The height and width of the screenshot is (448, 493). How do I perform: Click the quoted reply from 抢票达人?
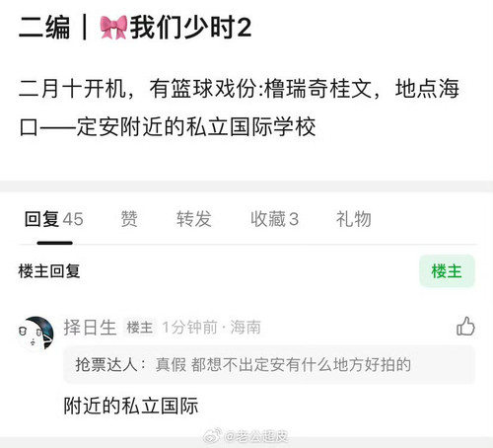[269, 365]
